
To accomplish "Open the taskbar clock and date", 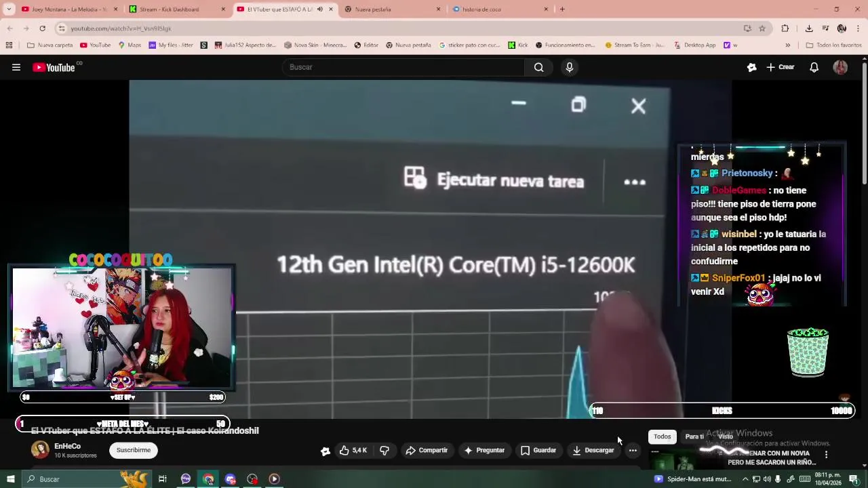I will click(829, 479).
